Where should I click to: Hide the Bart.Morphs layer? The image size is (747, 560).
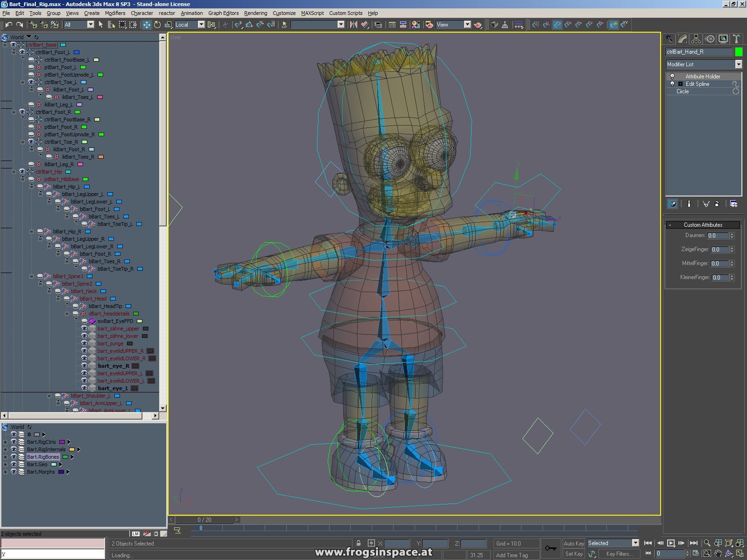point(14,472)
